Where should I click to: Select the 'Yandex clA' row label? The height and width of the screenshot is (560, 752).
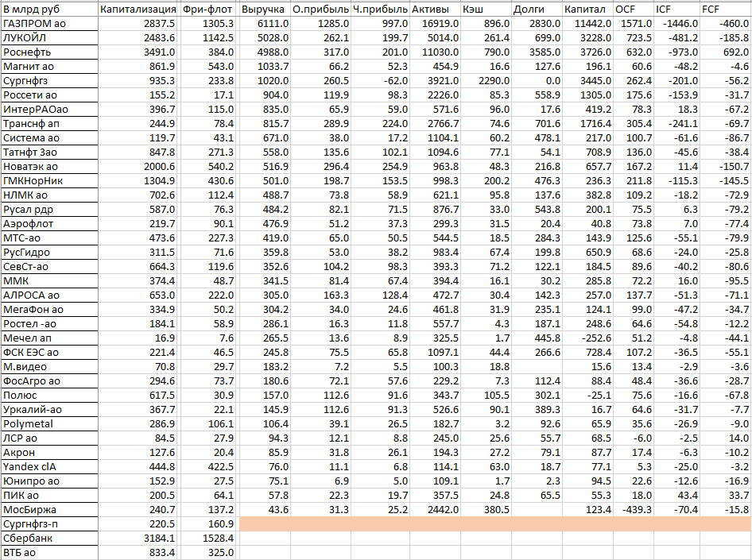[49, 467]
